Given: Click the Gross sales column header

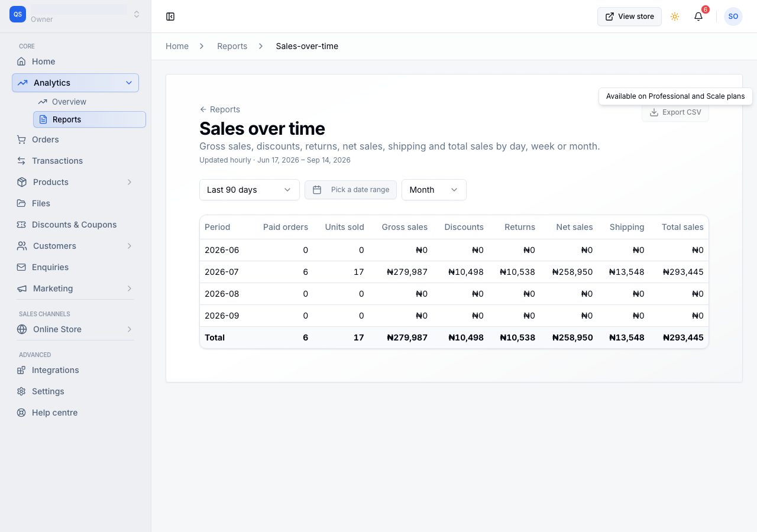Looking at the screenshot, I should click(405, 227).
